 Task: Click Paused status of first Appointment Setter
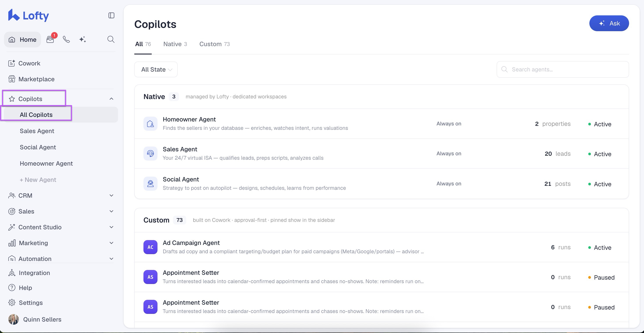point(601,277)
